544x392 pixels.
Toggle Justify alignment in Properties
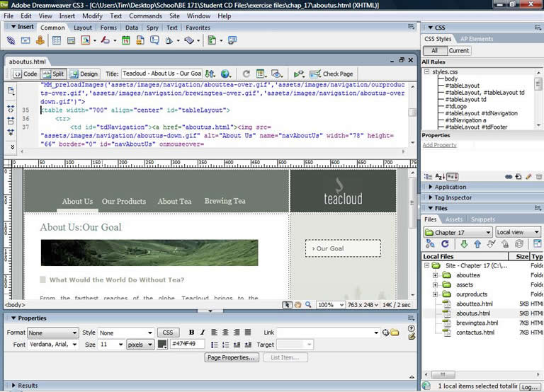[x=248, y=333]
